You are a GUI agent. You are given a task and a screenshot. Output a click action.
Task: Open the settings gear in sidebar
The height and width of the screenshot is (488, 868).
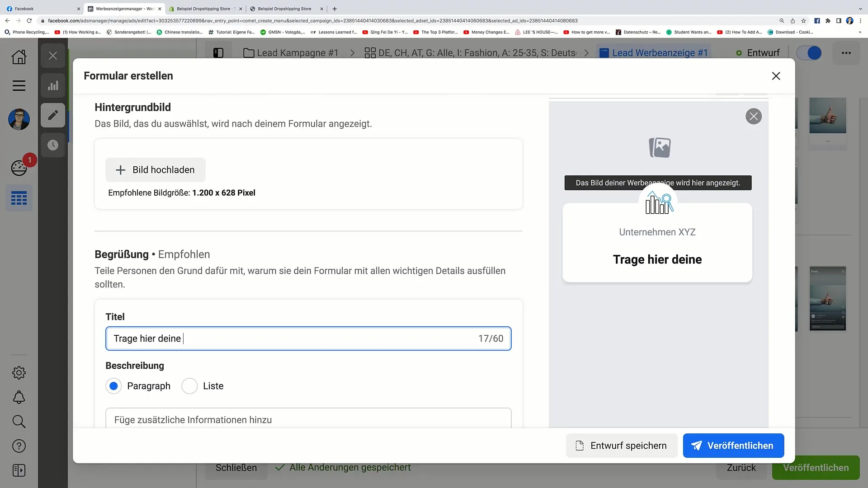click(x=19, y=373)
